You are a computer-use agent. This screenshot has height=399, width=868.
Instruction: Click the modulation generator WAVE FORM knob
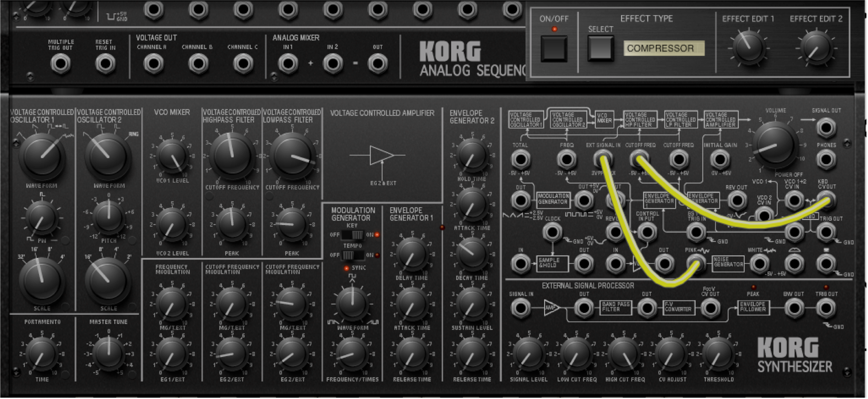click(352, 304)
